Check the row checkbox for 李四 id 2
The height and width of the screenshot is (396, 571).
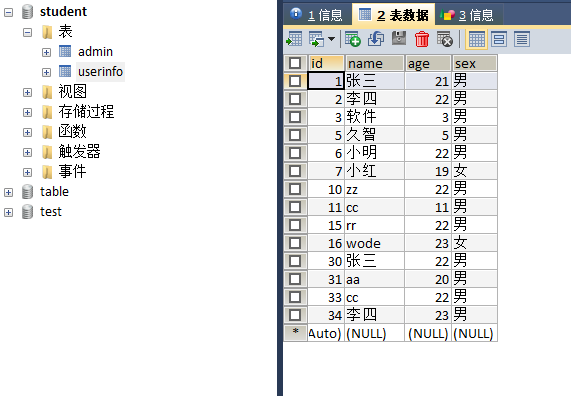coord(295,99)
